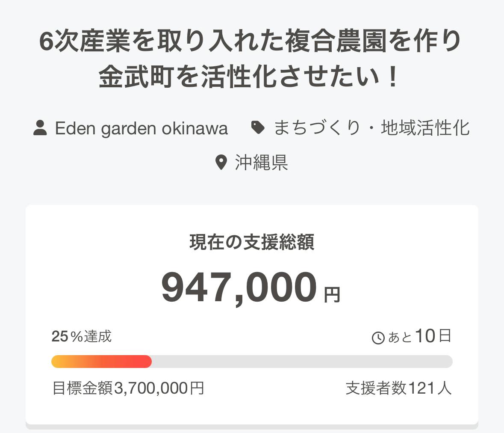Click title line 6次産業を取り入れた複合農園を作り
Screen dimensions: 504x433
251,42
